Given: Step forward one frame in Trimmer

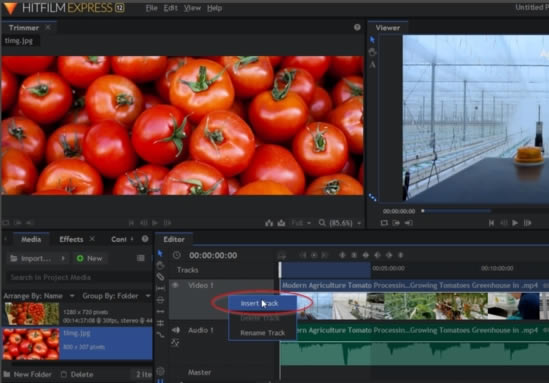Looking at the screenshot, I should tap(167, 223).
